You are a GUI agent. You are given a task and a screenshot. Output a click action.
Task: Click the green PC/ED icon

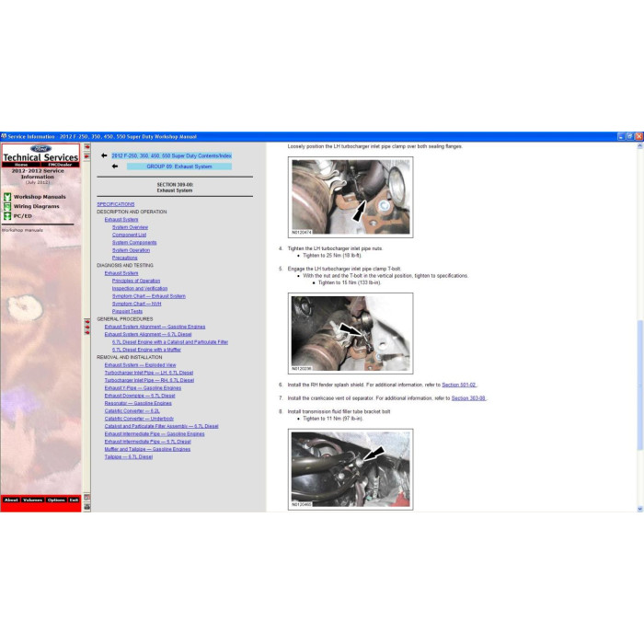pyautogui.click(x=7, y=215)
